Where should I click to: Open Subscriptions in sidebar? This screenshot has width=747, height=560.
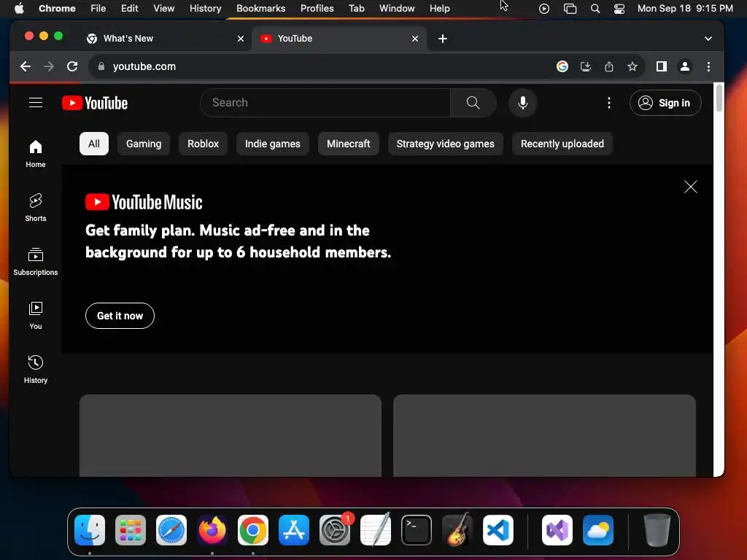36,262
